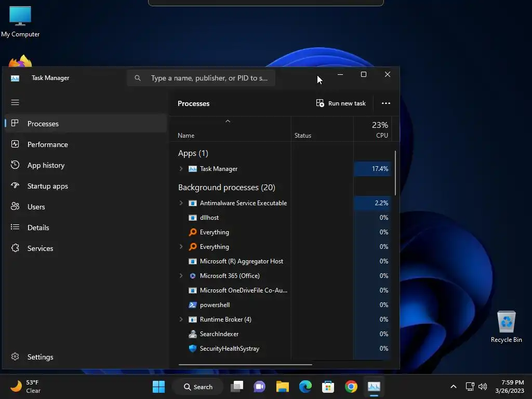Viewport: 532px width, 399px height.
Task: Go to Startup apps tab
Action: tap(86, 186)
